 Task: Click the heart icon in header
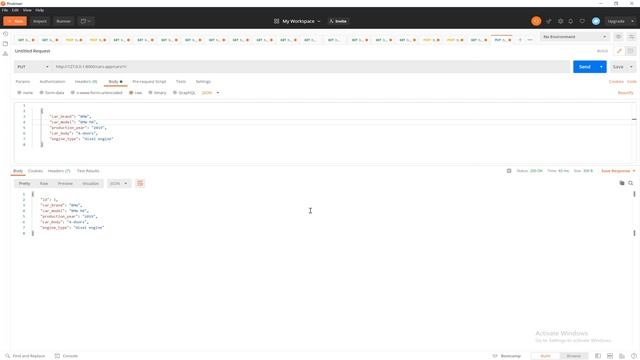[582, 21]
